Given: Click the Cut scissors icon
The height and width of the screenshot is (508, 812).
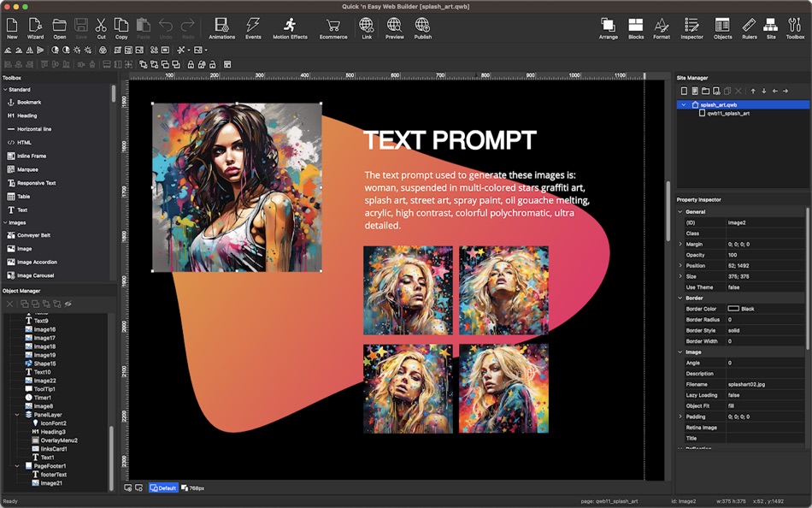Looking at the screenshot, I should (x=101, y=28).
